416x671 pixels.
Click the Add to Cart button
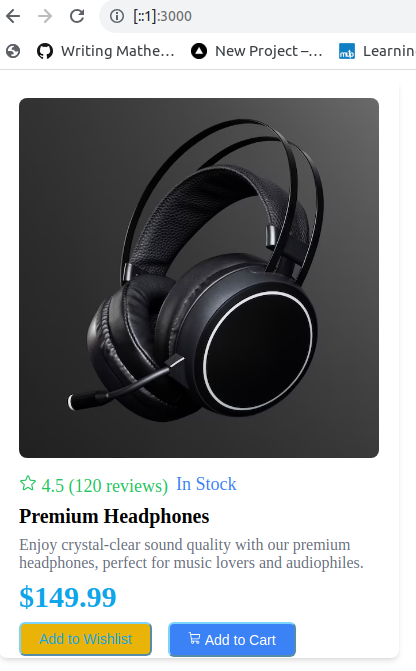point(232,639)
